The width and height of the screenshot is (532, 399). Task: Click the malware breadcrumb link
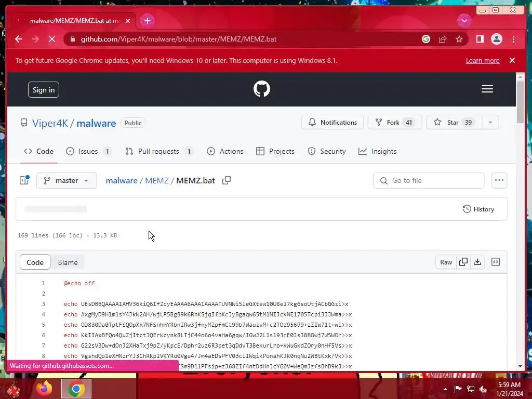[x=122, y=180]
